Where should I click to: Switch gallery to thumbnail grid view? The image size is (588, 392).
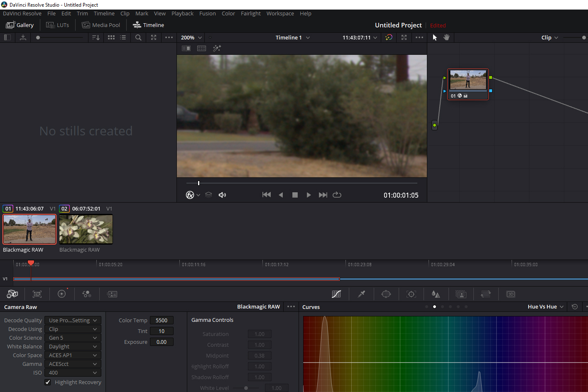point(111,37)
